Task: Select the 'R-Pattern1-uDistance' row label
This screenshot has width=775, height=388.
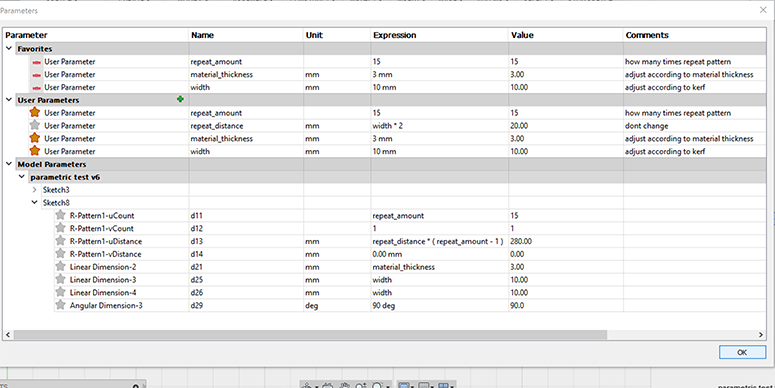Action: pos(106,242)
